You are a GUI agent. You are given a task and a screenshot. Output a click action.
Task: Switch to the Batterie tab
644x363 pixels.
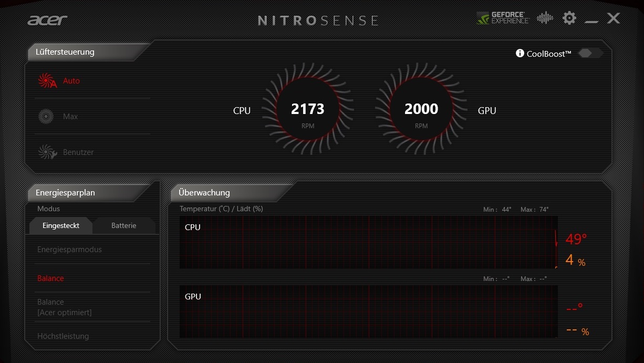coord(124,226)
